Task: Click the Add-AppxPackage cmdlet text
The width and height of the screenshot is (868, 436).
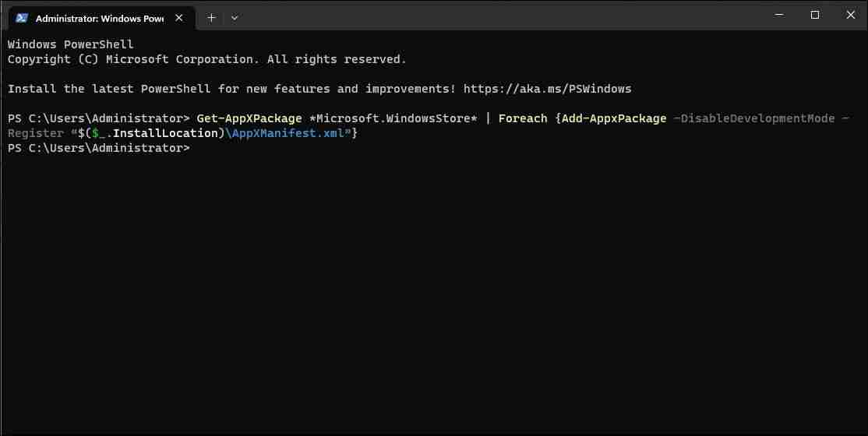Action: tap(614, 118)
